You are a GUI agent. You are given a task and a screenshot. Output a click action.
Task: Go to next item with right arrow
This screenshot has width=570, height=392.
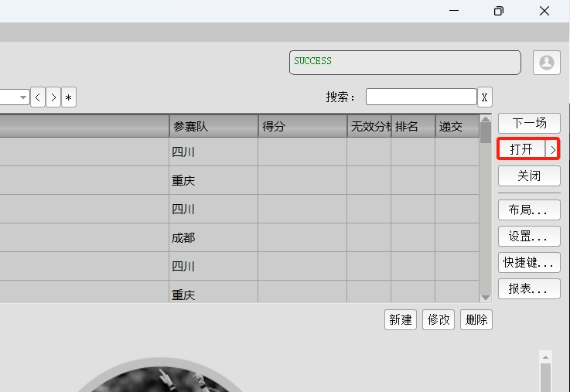pyautogui.click(x=53, y=97)
